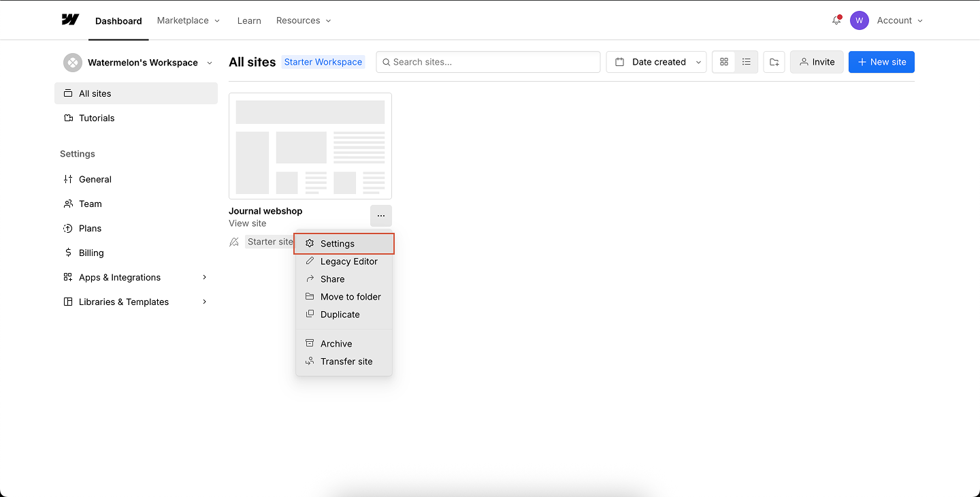This screenshot has width=980, height=497.
Task: Select Legacy Editor in the context menu
Action: (x=344, y=261)
